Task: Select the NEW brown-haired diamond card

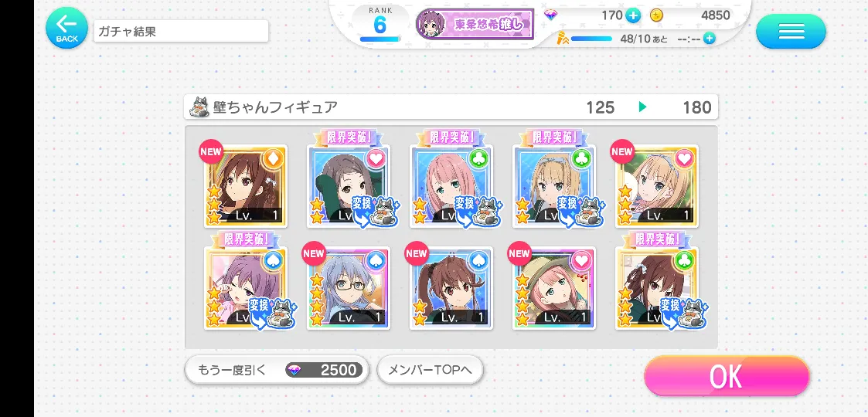Action: [x=246, y=186]
